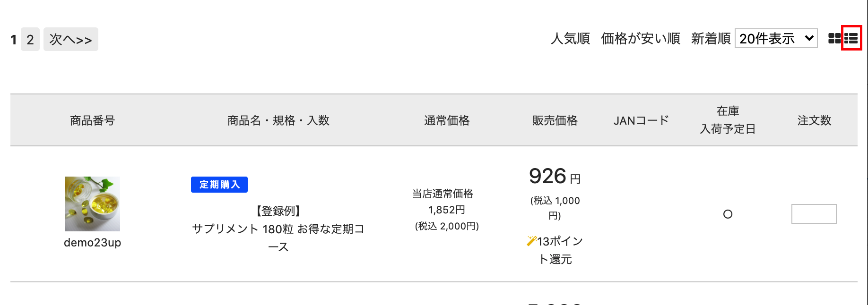Click the 販売価格 column header
The width and height of the screenshot is (868, 305).
[x=555, y=120]
